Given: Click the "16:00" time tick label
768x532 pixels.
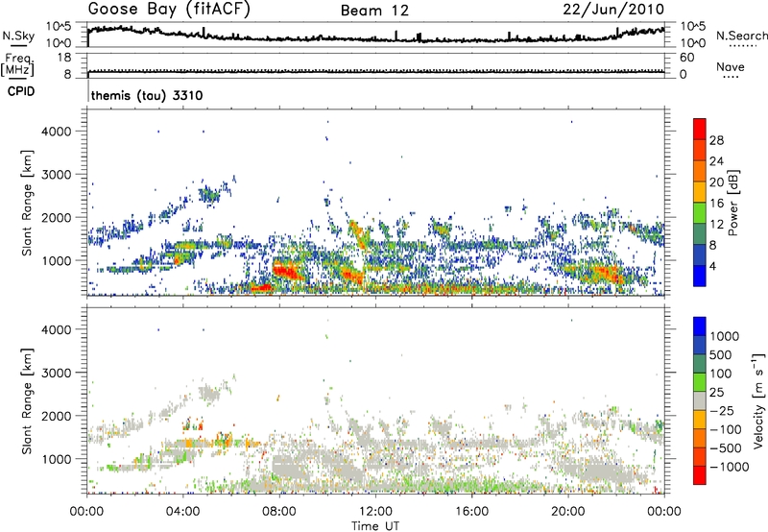Looking at the screenshot, I should [471, 512].
